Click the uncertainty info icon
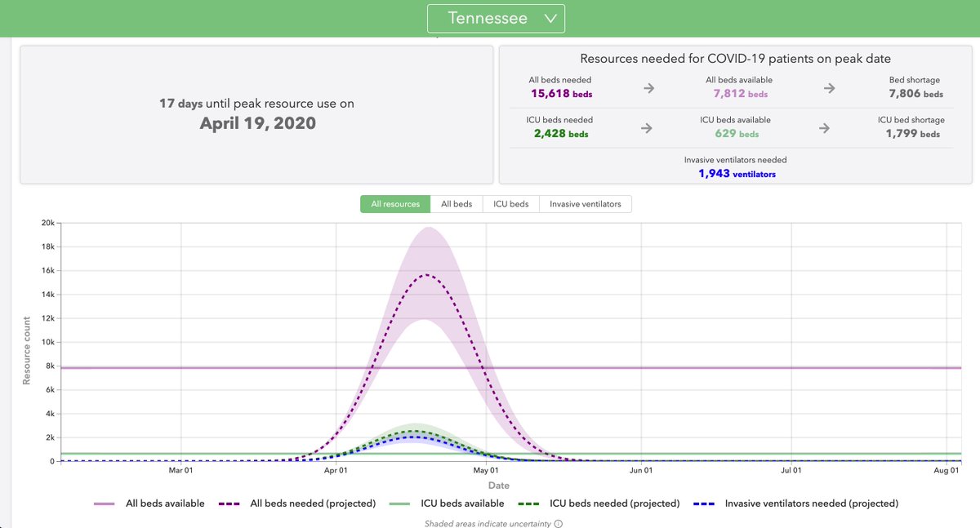980x528 pixels. pos(559,523)
